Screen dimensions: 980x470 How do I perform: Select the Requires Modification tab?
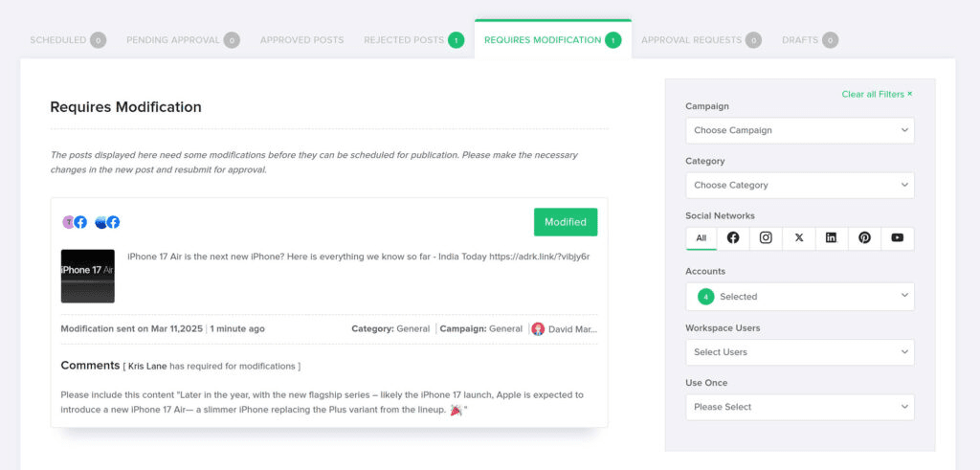tap(552, 40)
